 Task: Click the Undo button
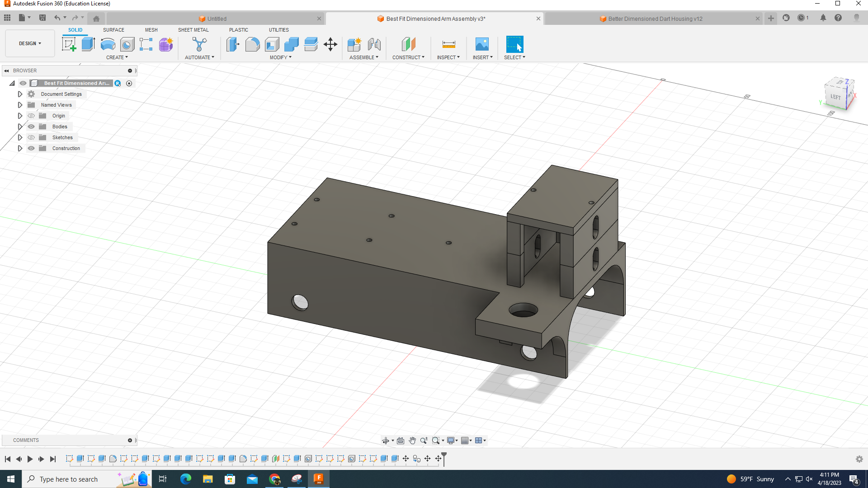click(57, 18)
